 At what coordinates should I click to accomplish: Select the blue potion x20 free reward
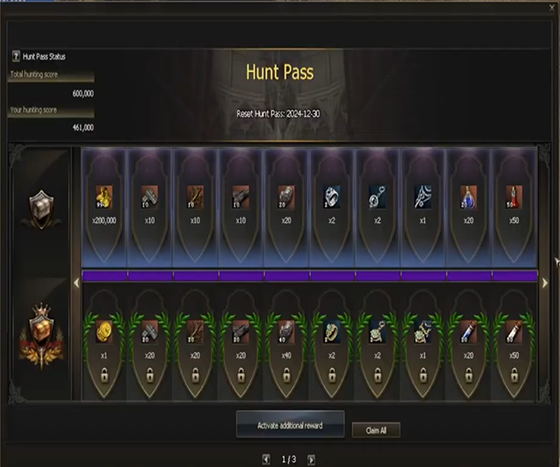pyautogui.click(x=468, y=197)
